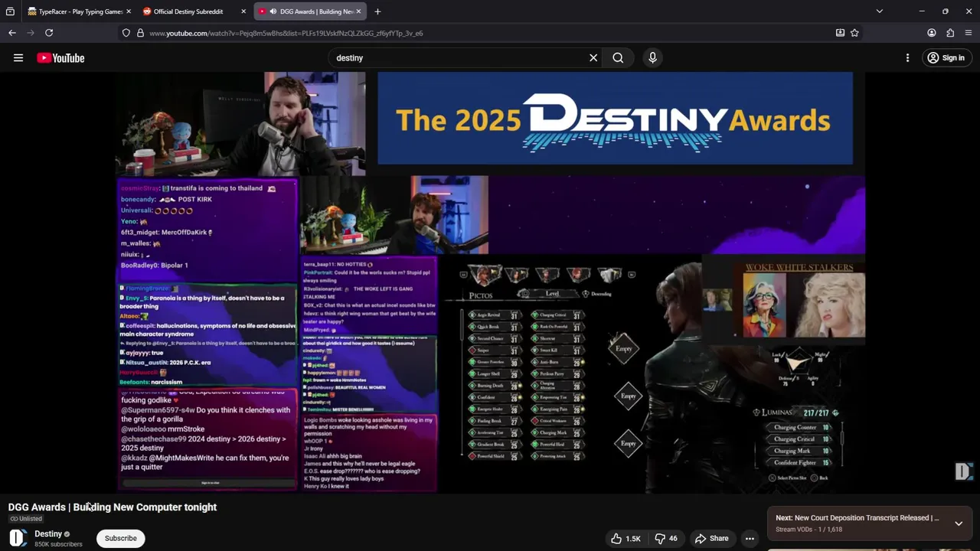Go to the YouTube home logo
Screen dimensions: 980x551
(60, 58)
